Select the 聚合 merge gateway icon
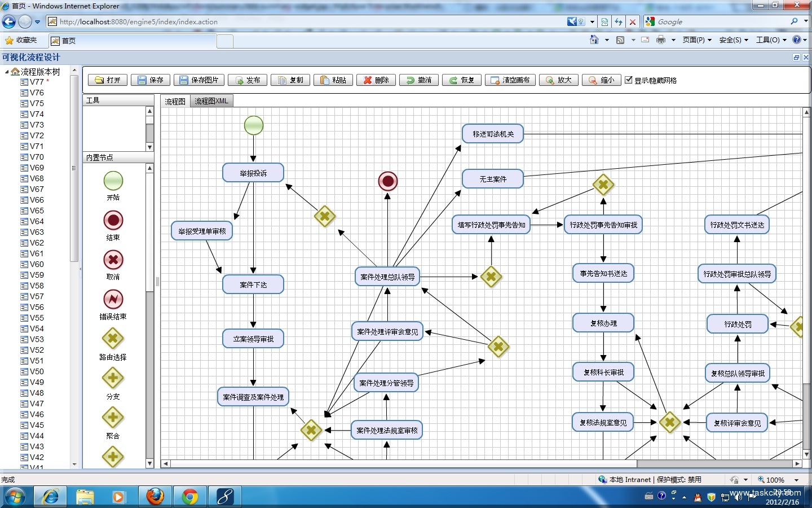Image resolution: width=812 pixels, height=508 pixels. [113, 418]
